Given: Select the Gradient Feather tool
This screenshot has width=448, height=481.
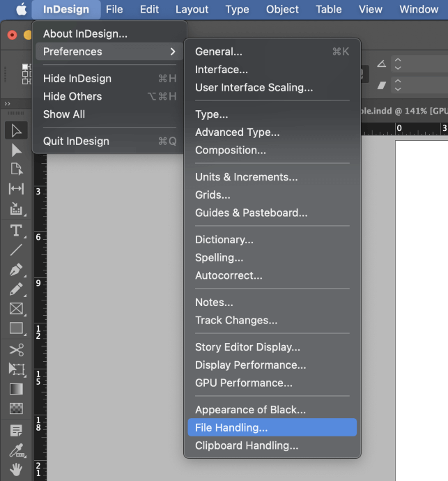Looking at the screenshot, I should pyautogui.click(x=16, y=409).
